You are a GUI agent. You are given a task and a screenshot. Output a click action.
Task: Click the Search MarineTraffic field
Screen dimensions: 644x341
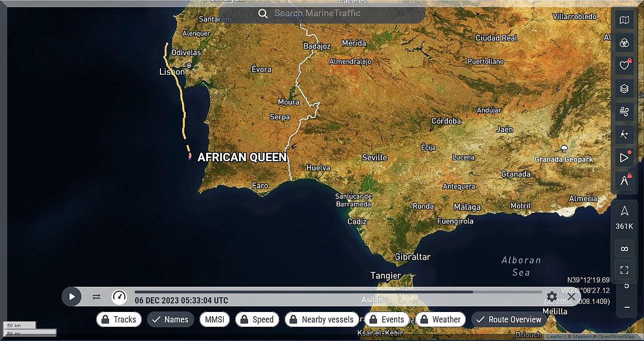click(322, 13)
